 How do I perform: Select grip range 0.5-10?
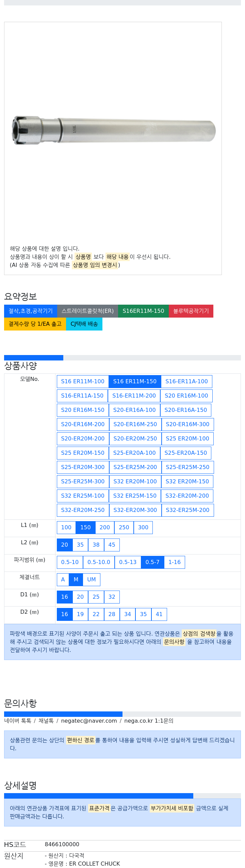coord(70,562)
